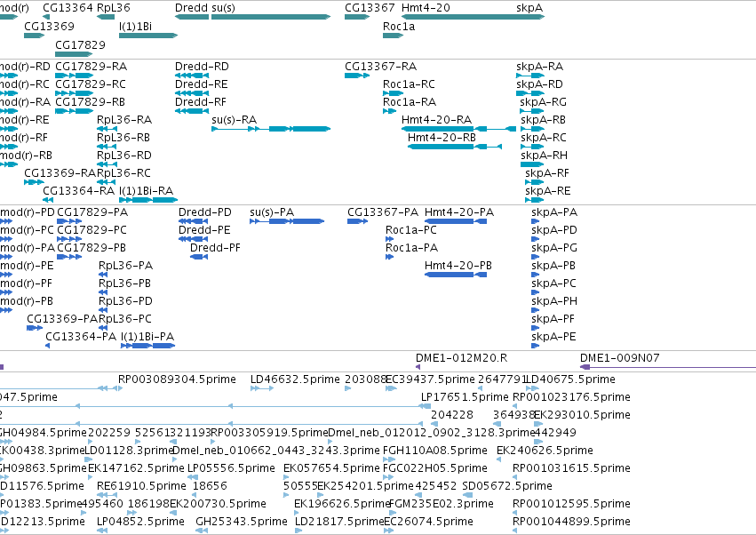The width and height of the screenshot is (756, 535).
Task: Select the skpA-PH protein label
Action: (554, 301)
